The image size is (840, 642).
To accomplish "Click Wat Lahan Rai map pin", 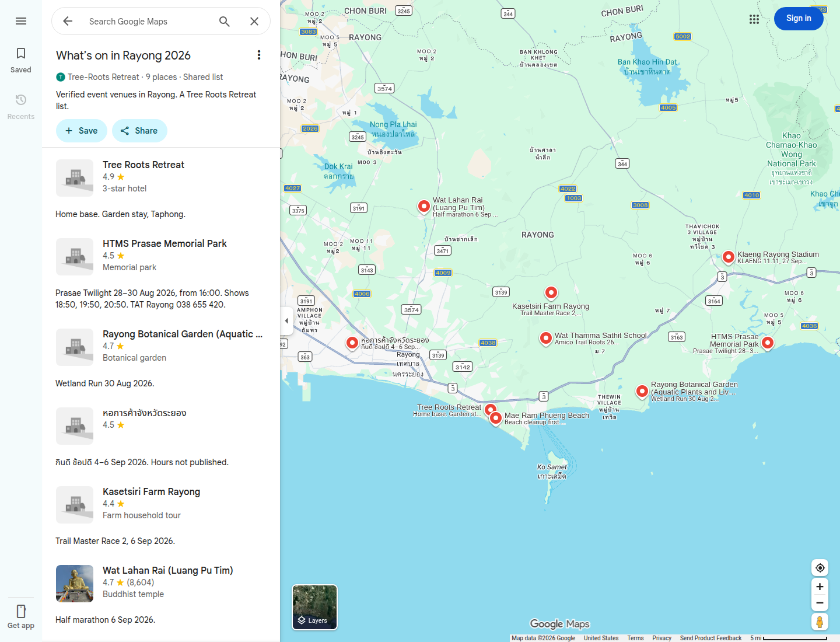I will click(424, 207).
